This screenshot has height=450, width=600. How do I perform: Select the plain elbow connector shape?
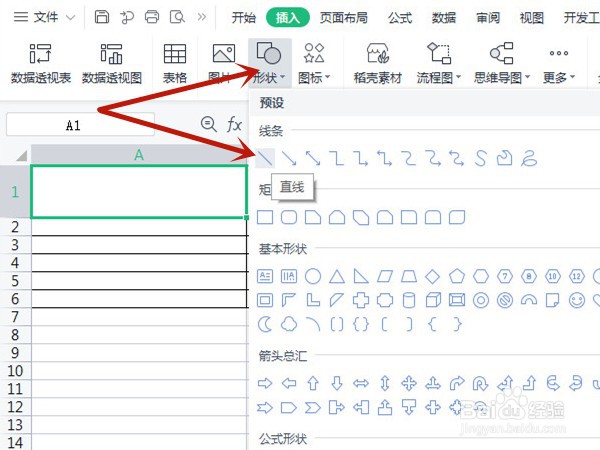point(337,158)
